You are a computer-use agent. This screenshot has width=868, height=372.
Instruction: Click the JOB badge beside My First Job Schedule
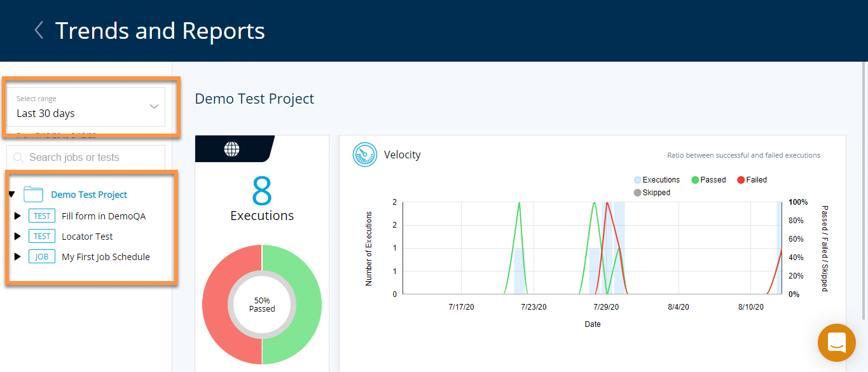(x=42, y=257)
